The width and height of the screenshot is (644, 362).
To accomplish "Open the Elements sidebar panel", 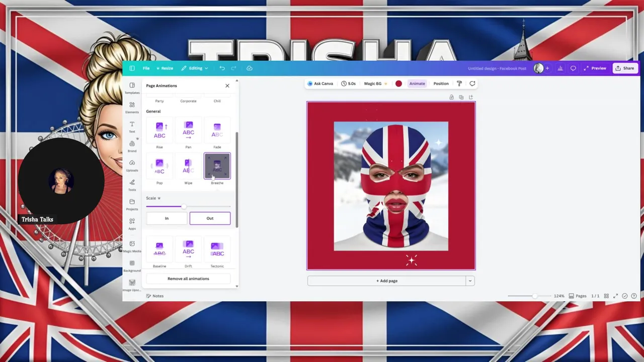I will pyautogui.click(x=132, y=107).
